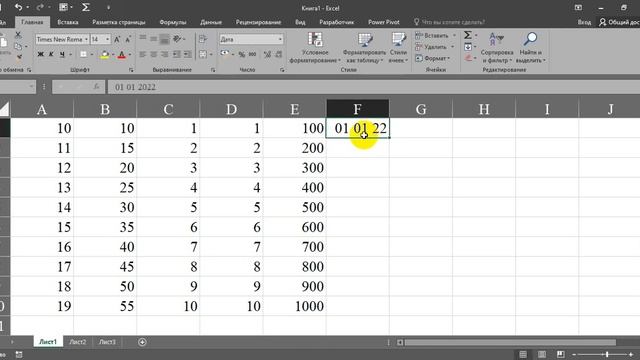Decrease font size with the smaller A button
This screenshot has width=640, height=360.
128,39
